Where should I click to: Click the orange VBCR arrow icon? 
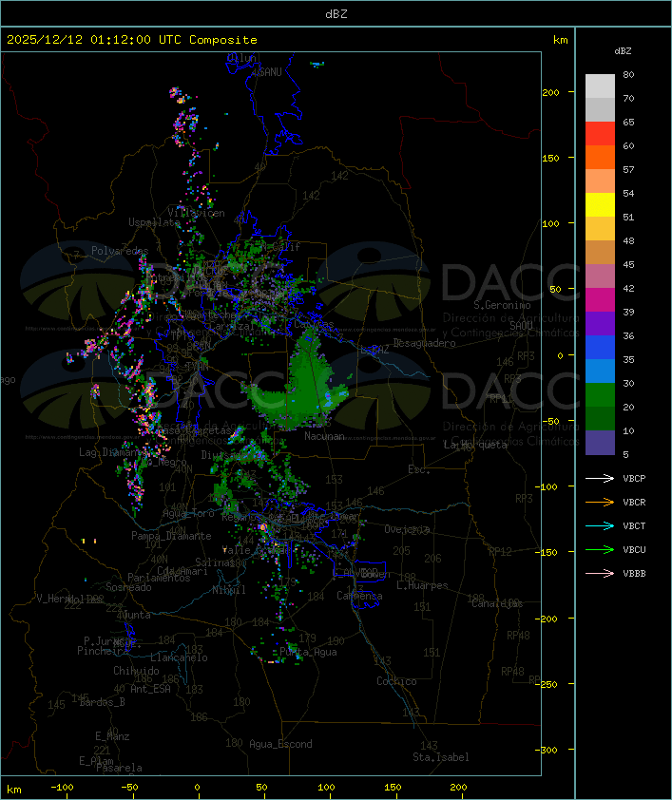(600, 503)
